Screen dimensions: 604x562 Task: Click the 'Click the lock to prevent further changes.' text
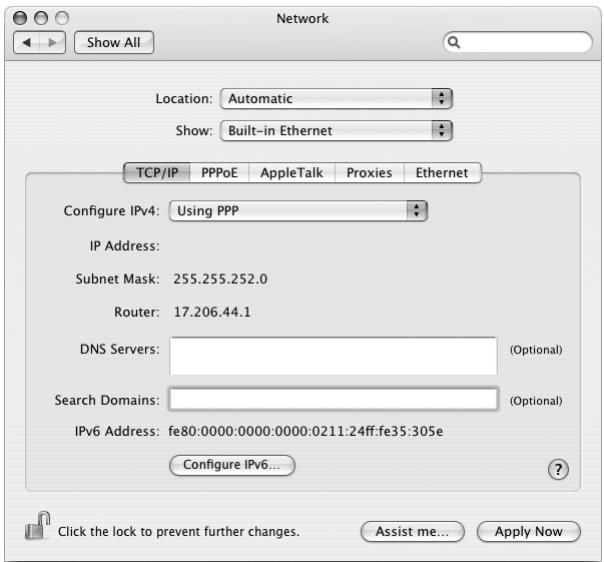[x=179, y=532]
